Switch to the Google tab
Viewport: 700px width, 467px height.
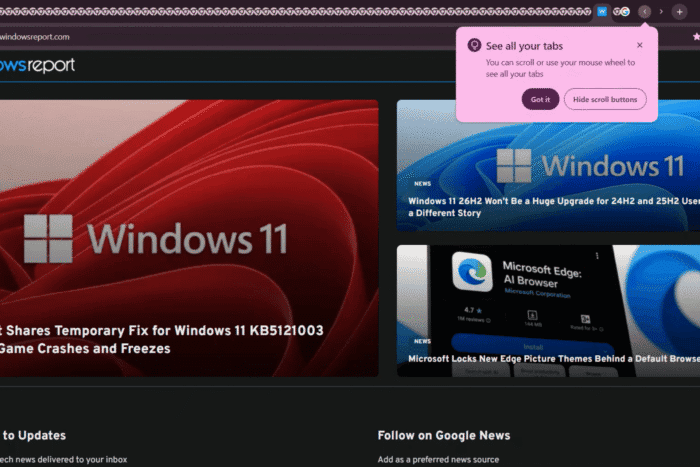point(625,12)
